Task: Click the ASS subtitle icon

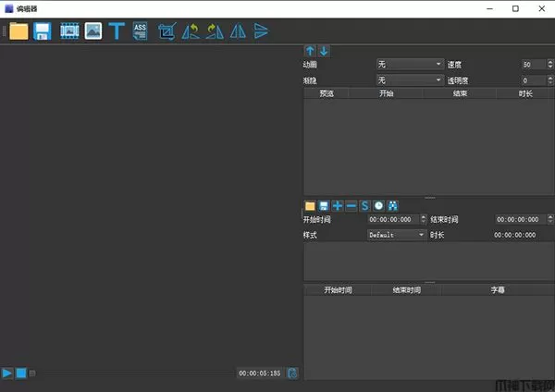Action: (140, 31)
